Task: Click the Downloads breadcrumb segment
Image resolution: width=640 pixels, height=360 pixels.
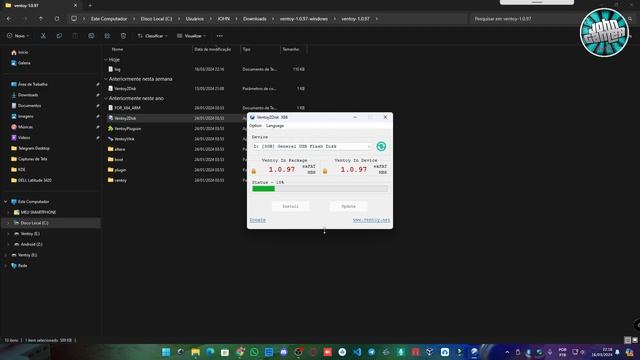Action: [x=255, y=19]
